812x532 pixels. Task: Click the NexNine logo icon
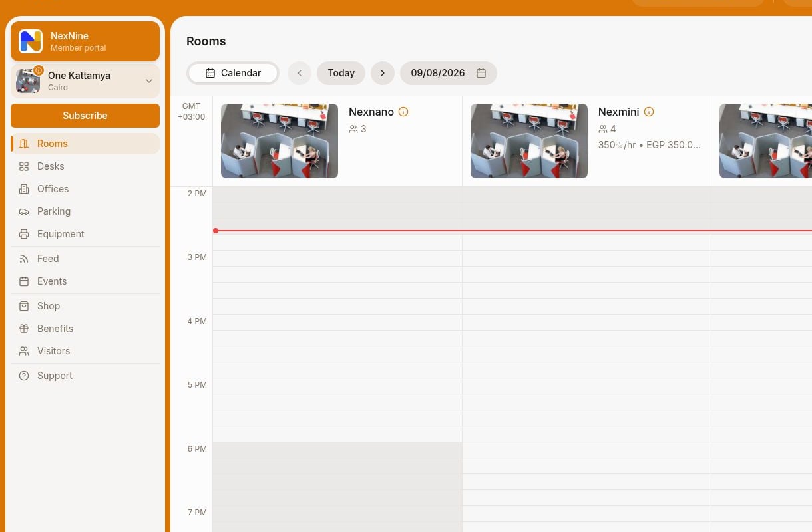[31, 41]
